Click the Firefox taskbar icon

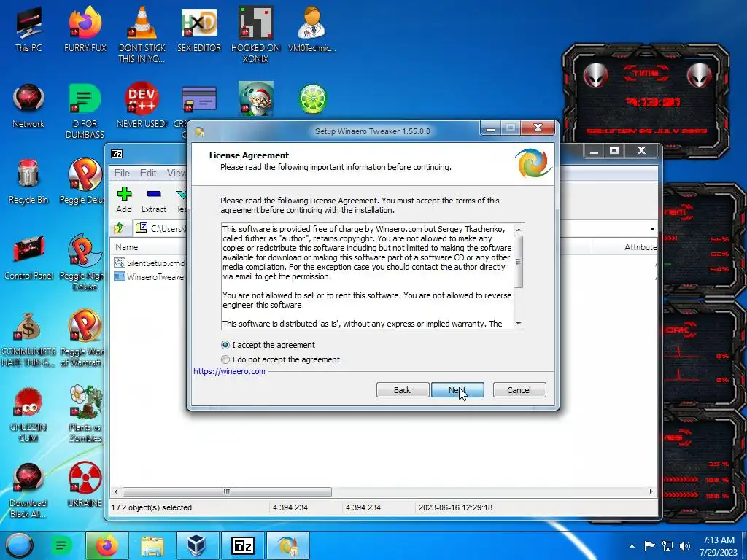(x=107, y=545)
